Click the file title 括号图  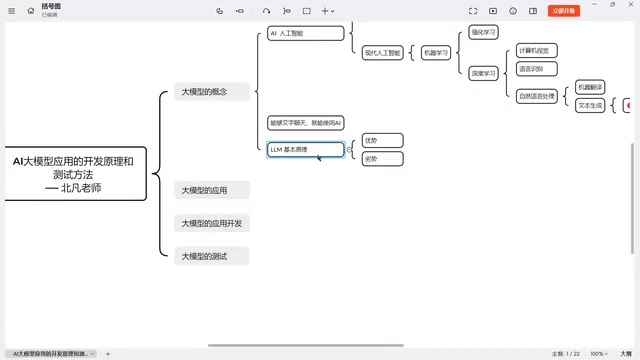(x=51, y=7)
